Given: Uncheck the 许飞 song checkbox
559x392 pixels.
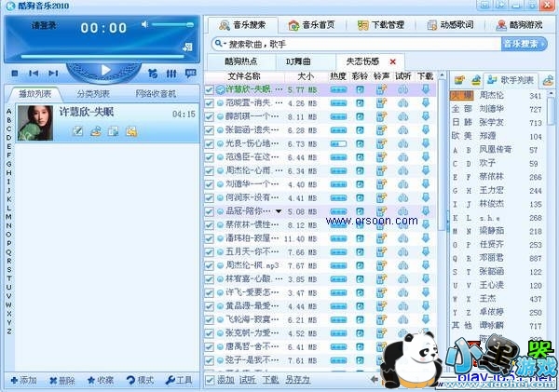Looking at the screenshot, I should (210, 293).
